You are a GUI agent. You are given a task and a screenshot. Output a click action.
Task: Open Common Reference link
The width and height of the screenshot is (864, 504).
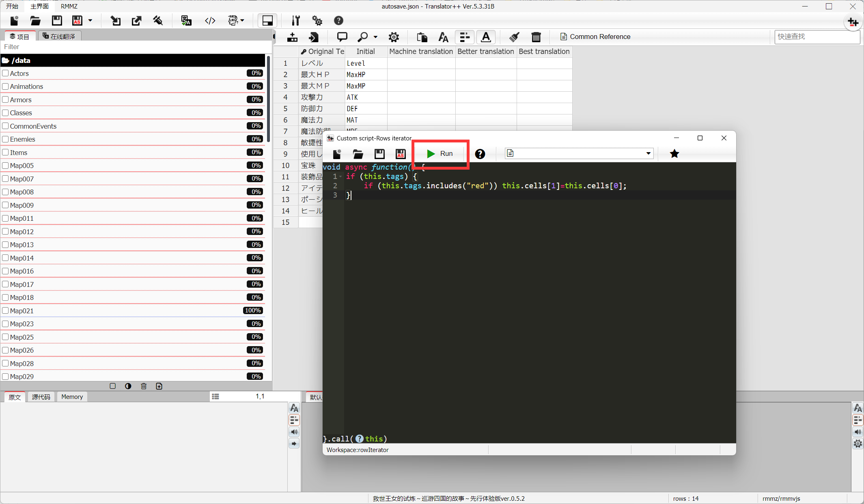point(595,37)
